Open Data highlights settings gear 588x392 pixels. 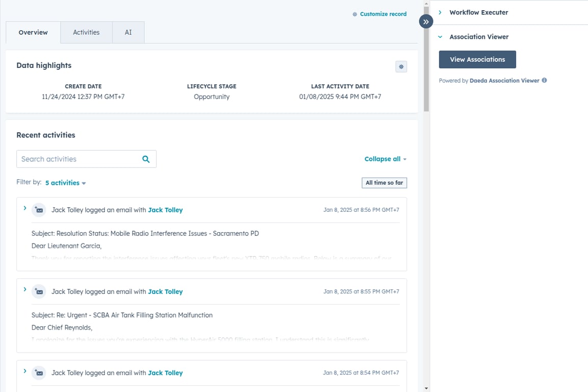[401, 66]
